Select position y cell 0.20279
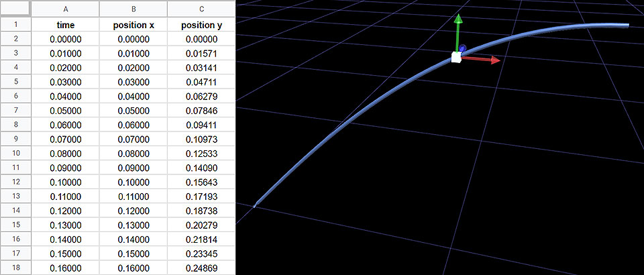Viewport: 644px width, 275px height. [x=201, y=225]
